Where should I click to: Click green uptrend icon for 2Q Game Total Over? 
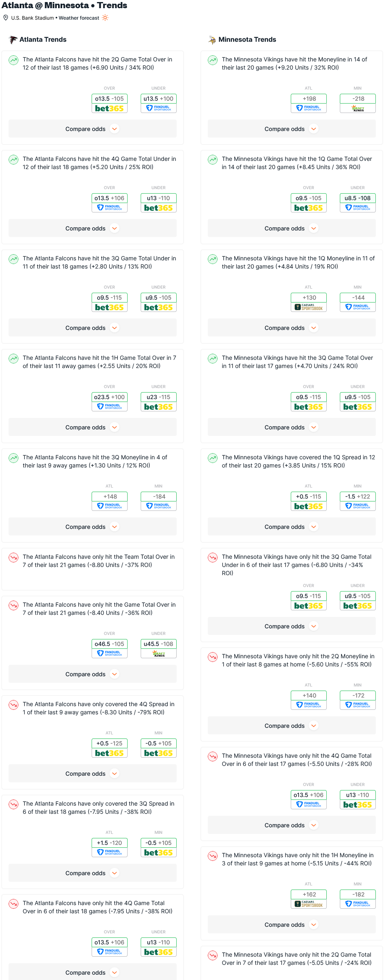[13, 60]
